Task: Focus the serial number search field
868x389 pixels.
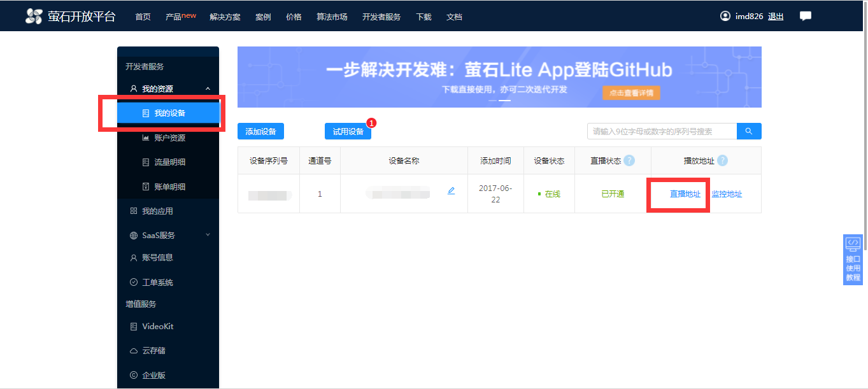Action: 662,131
